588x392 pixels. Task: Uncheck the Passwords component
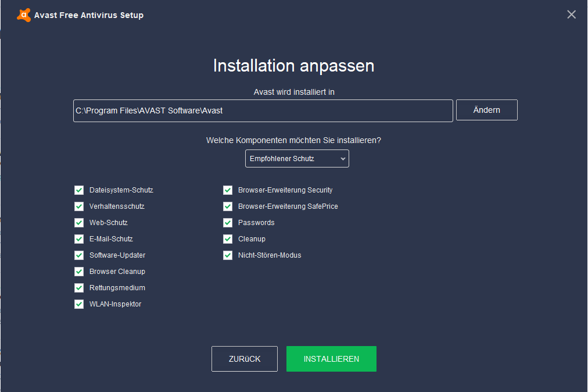click(228, 223)
